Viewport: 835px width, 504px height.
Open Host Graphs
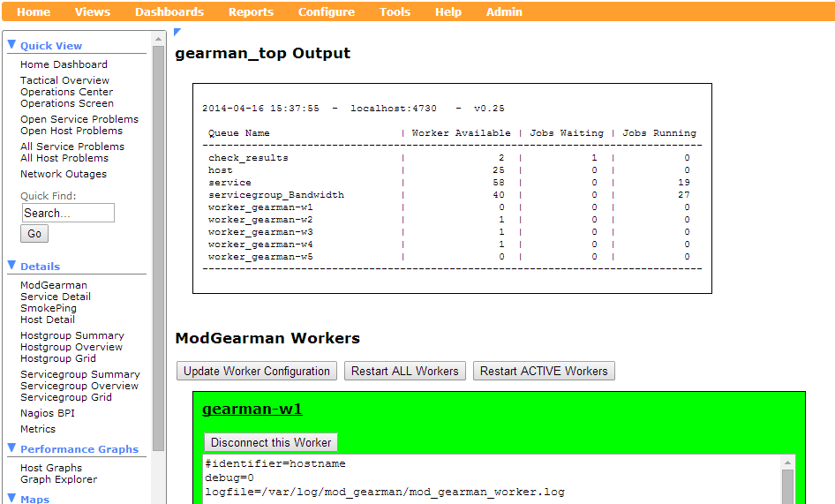(x=51, y=468)
